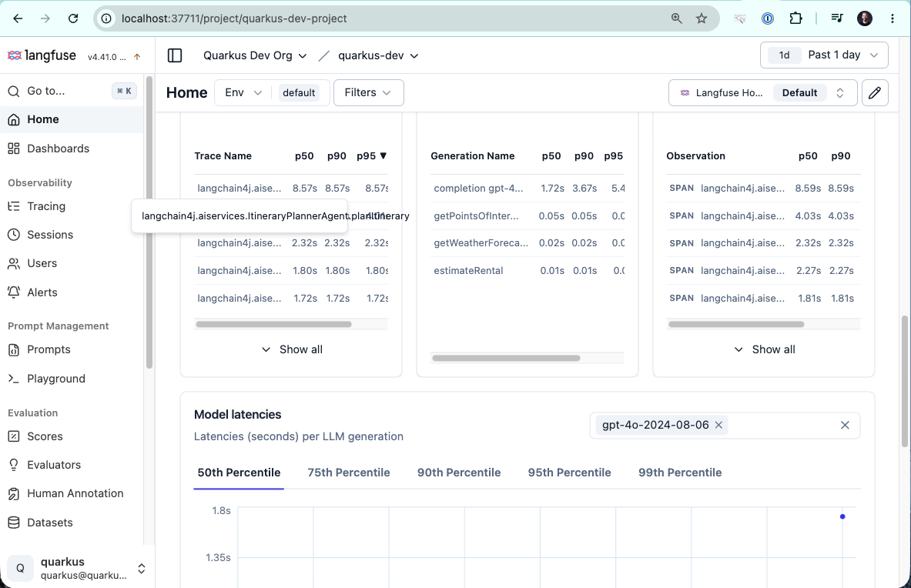Click the data point on latency chart

842,516
